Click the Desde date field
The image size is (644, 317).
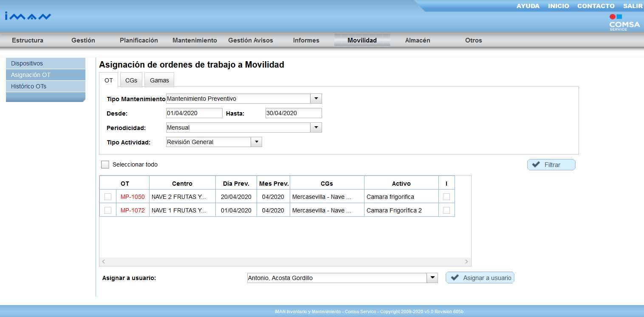pyautogui.click(x=194, y=113)
